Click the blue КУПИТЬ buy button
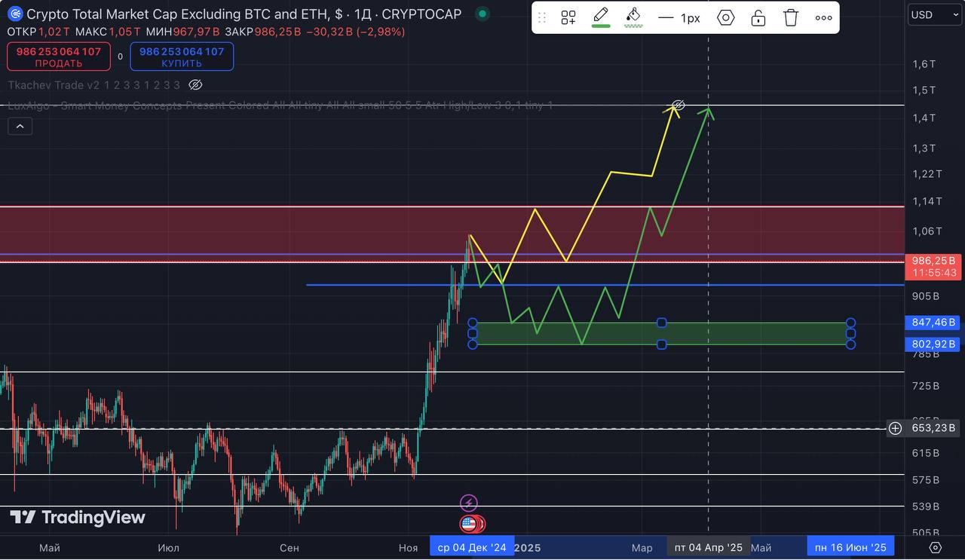 click(x=182, y=57)
